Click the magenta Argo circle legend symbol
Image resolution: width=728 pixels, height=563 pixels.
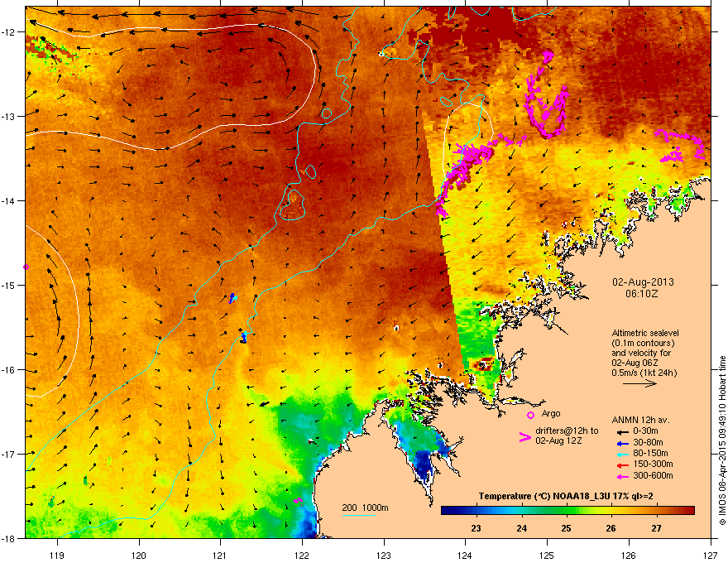(530, 415)
